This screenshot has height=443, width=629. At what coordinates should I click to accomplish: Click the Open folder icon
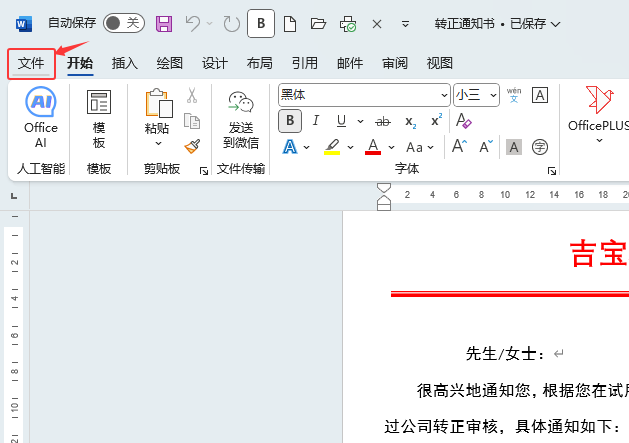click(318, 24)
